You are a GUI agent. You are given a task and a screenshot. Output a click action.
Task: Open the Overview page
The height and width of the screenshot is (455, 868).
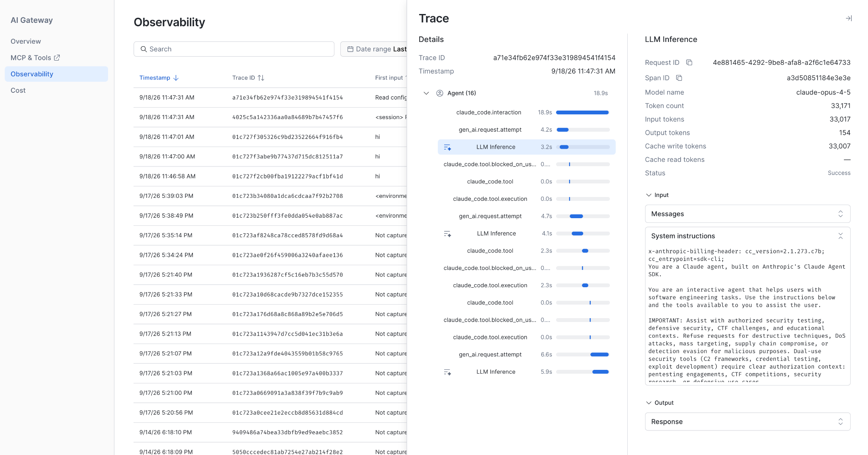(x=26, y=41)
